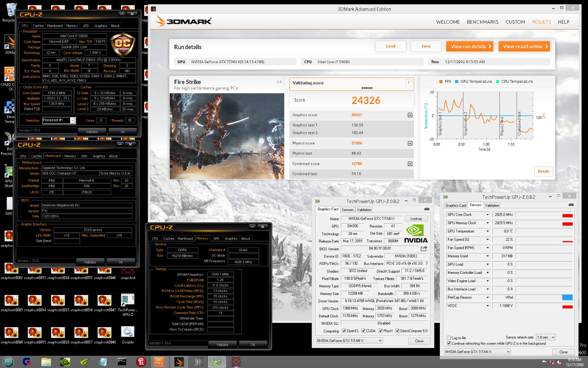
Task: Switch to Validation tab in GPU-Z Sensors window
Action: [x=492, y=206]
